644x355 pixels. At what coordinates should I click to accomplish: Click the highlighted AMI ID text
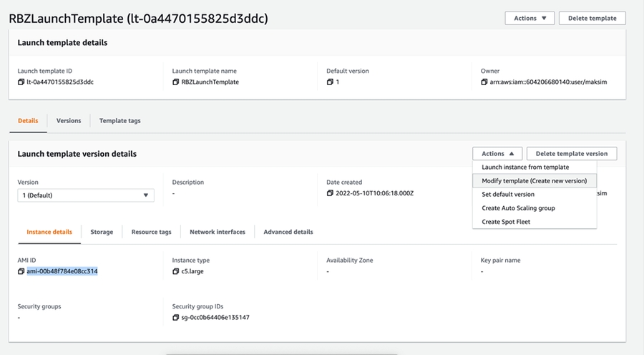(x=62, y=272)
